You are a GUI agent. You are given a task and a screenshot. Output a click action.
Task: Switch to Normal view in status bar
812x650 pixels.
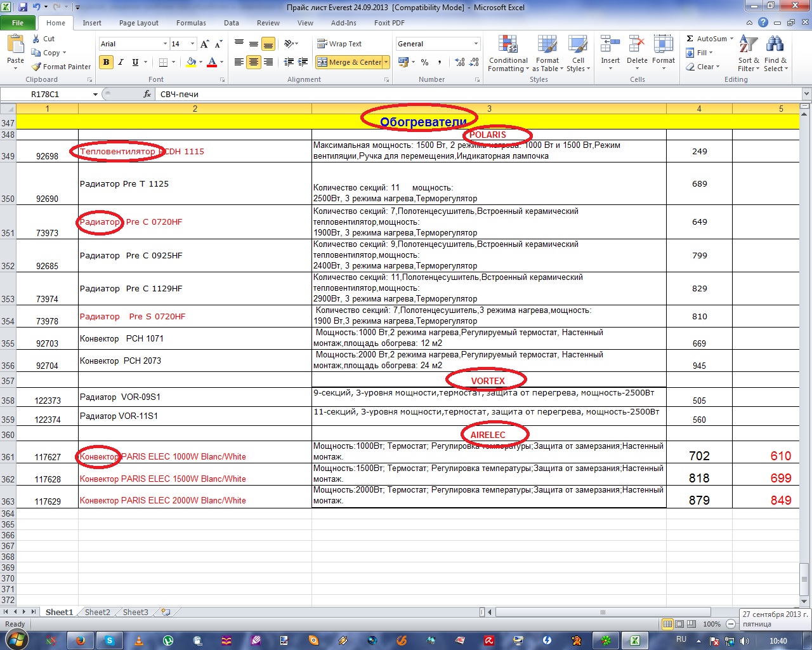[x=667, y=624]
